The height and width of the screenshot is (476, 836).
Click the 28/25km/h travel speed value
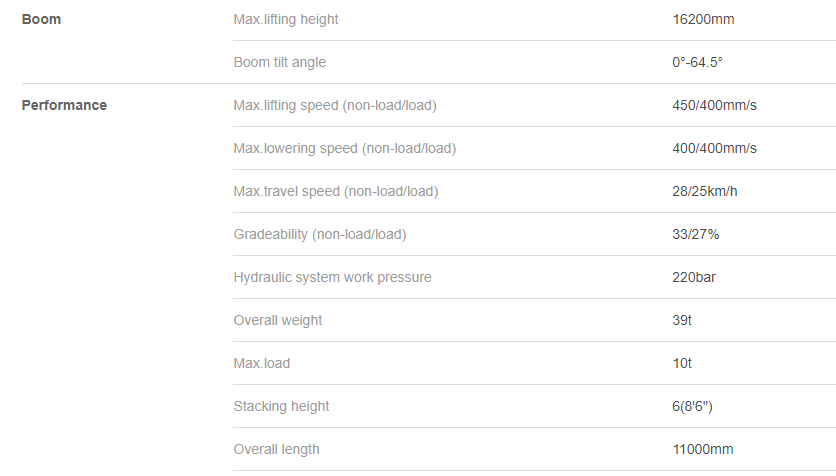[x=705, y=191]
